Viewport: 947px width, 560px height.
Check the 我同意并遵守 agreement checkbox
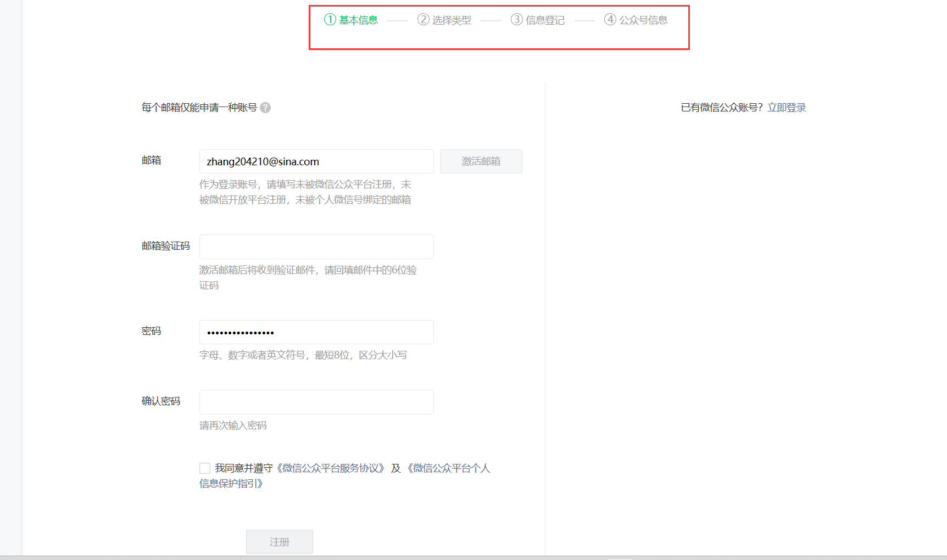(205, 468)
